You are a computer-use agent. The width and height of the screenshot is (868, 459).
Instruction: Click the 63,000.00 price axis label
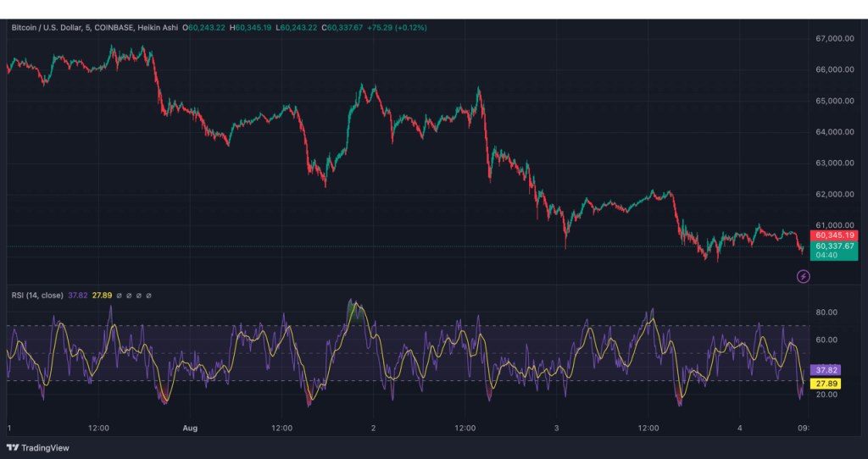coord(834,163)
